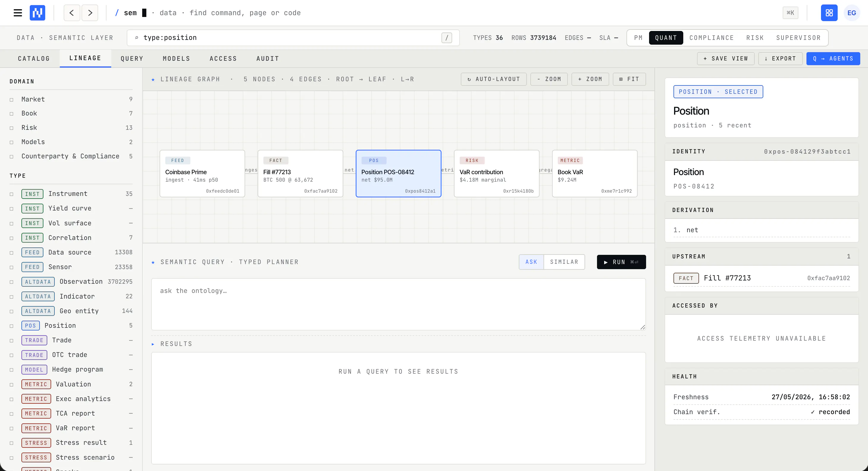This screenshot has width=868, height=471.
Task: Click the METRIC badge beside Valuation
Action: point(36,384)
